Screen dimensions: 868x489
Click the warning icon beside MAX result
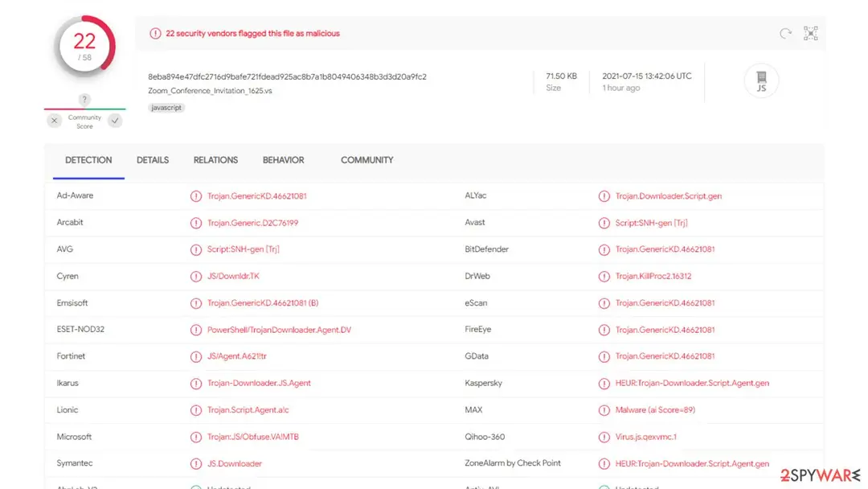pyautogui.click(x=604, y=410)
